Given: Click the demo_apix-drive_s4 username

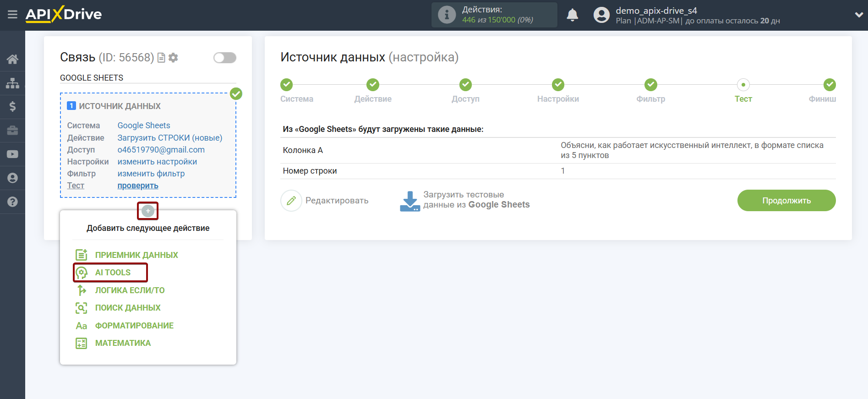Looking at the screenshot, I should [656, 11].
